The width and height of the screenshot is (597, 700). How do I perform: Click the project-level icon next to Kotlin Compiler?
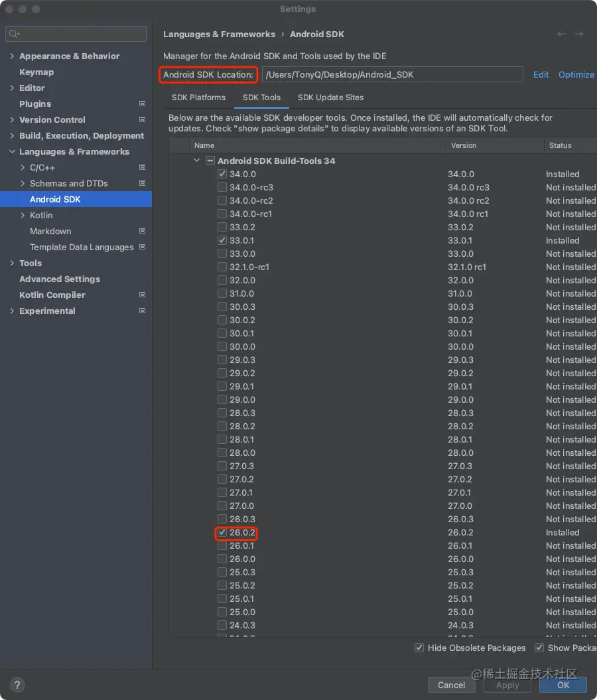tap(143, 295)
